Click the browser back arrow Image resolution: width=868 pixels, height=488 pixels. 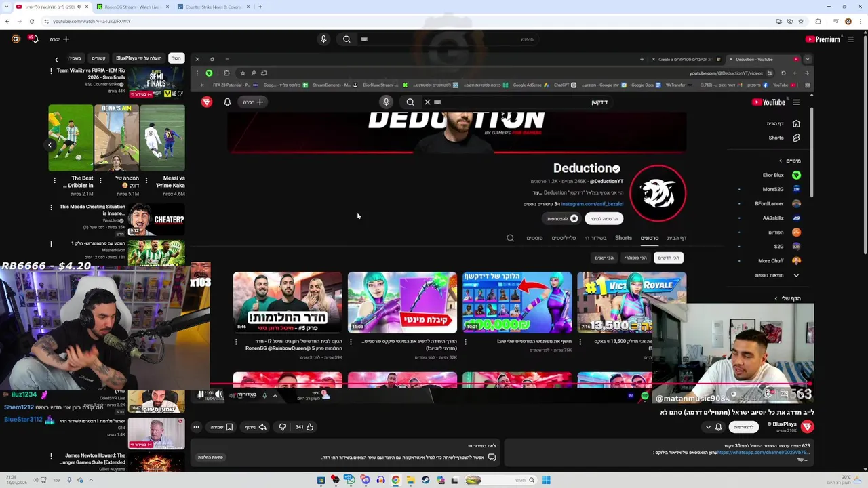(x=7, y=21)
